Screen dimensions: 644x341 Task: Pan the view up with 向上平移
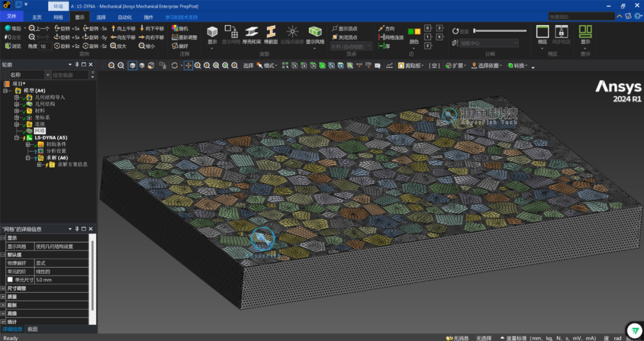tap(122, 28)
